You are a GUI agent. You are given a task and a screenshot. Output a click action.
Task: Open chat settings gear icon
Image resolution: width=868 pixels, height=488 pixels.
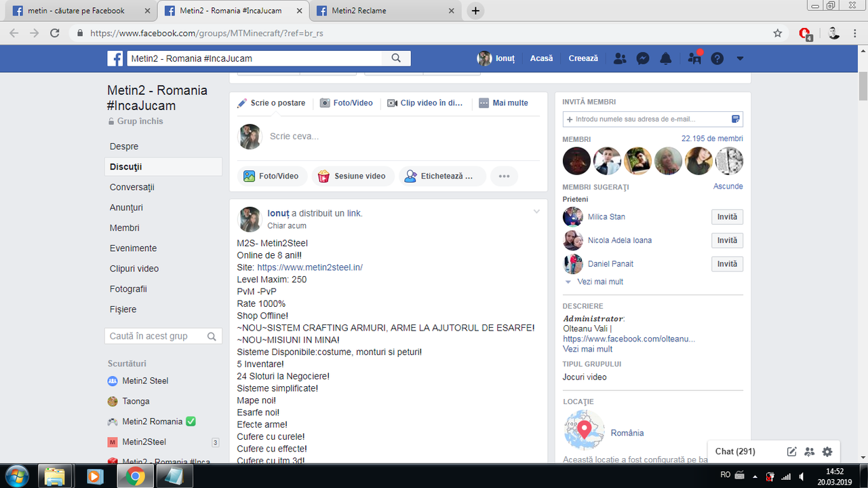point(827,452)
